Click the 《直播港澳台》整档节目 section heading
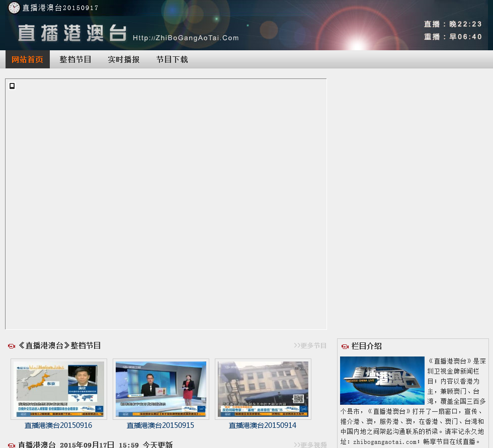Image resolution: width=493 pixels, height=448 pixels. coord(59,345)
